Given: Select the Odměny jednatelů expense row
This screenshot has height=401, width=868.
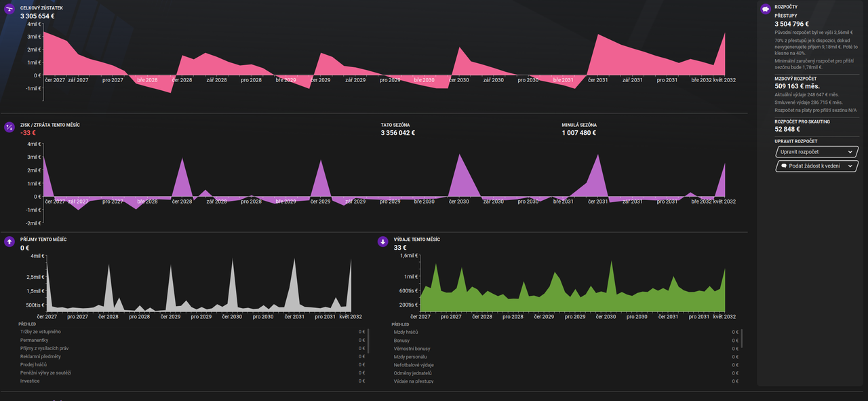Looking at the screenshot, I should click(566, 373).
